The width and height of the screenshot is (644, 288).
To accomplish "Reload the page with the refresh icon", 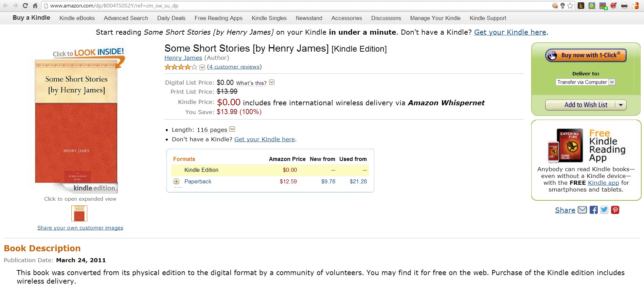I will click(25, 5).
